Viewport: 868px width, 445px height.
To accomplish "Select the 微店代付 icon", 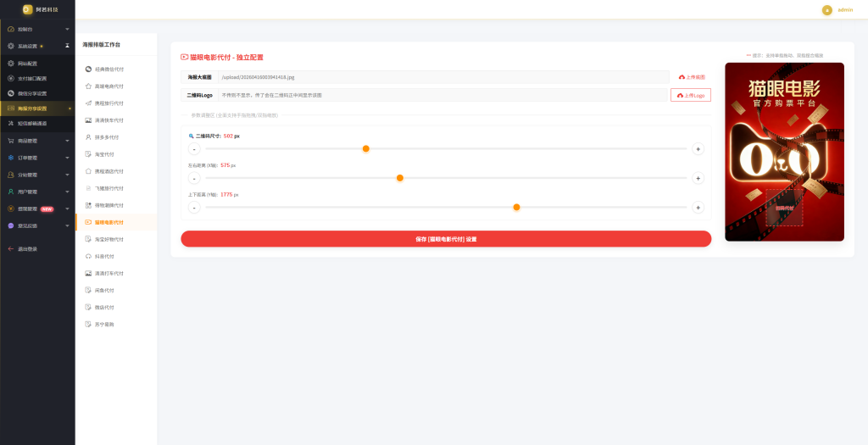I will (88, 307).
